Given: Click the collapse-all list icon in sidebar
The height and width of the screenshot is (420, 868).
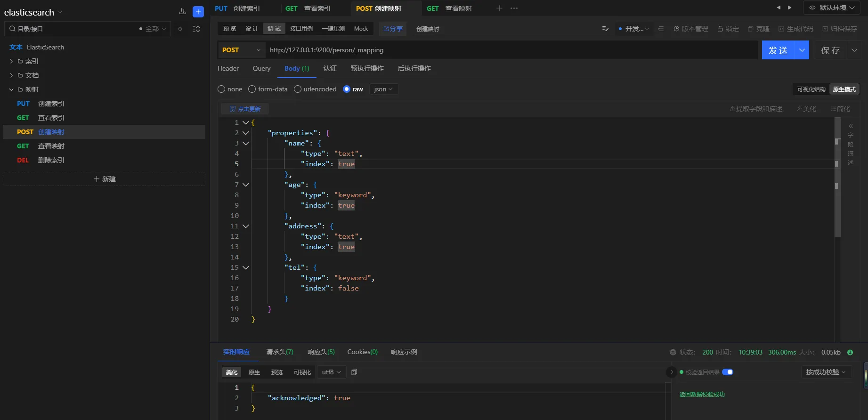Looking at the screenshot, I should [196, 29].
